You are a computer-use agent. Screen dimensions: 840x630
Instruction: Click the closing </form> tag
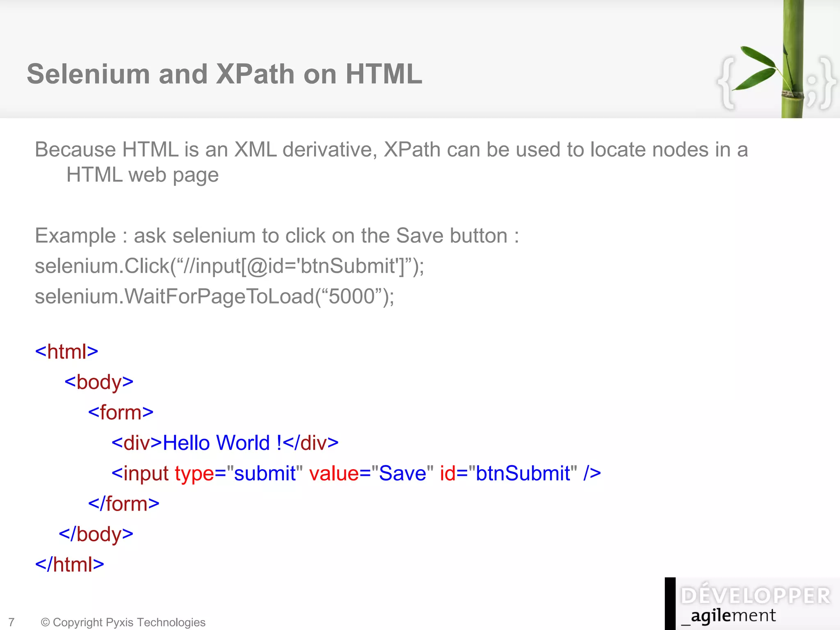pos(123,504)
